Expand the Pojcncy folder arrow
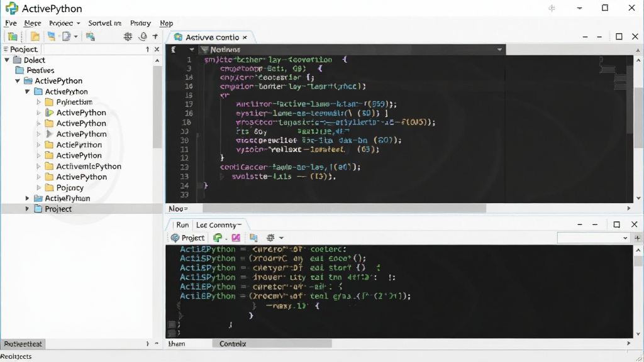The image size is (644, 362). click(38, 187)
